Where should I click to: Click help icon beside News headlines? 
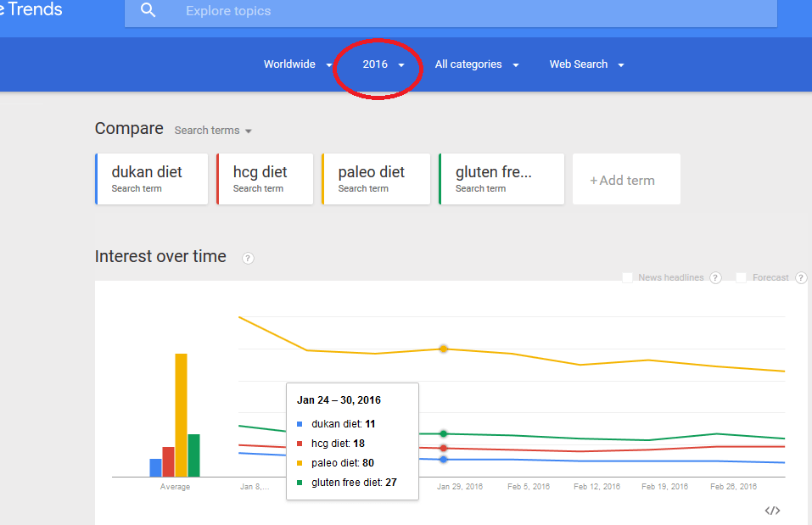pyautogui.click(x=715, y=277)
